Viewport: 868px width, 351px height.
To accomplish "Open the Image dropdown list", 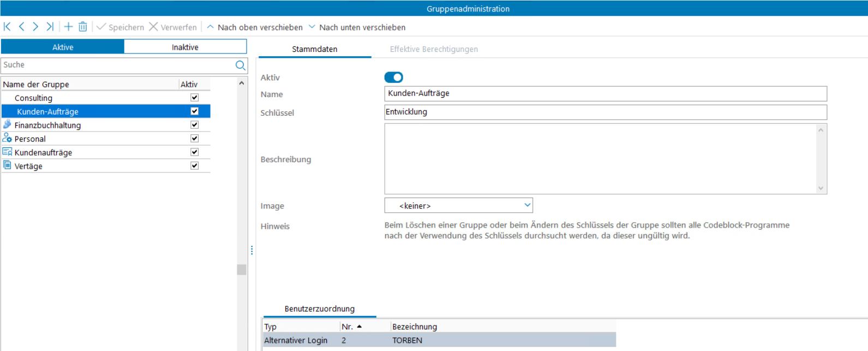I will (527, 205).
